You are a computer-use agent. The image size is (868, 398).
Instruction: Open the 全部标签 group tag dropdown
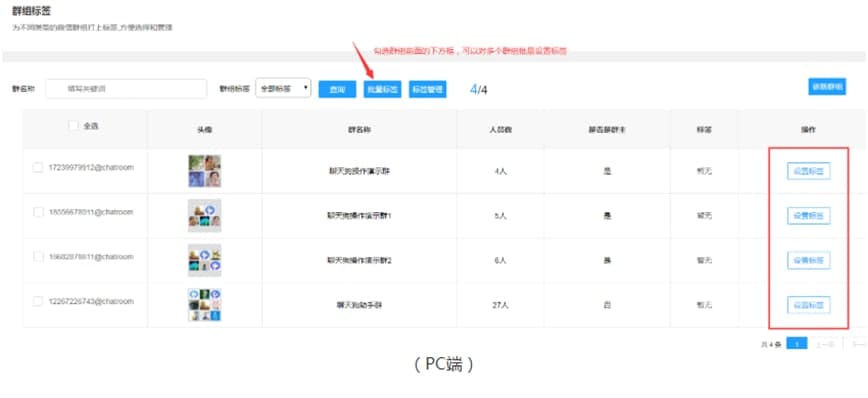(283, 88)
